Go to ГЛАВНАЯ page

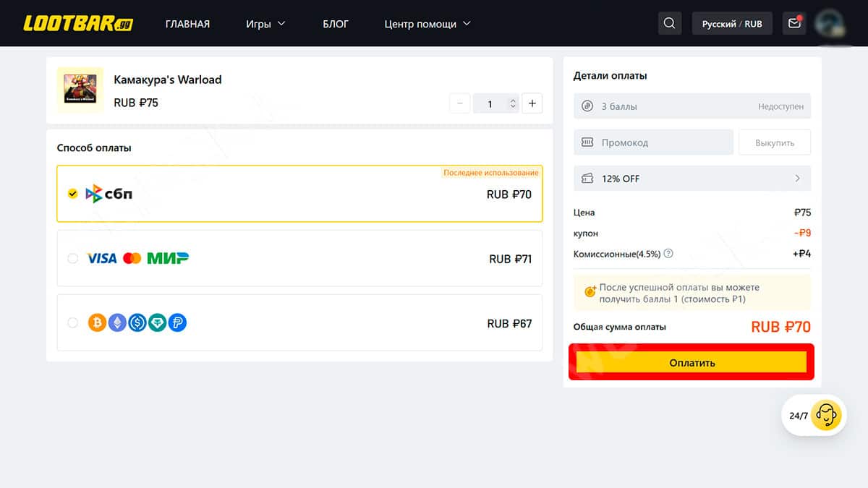(x=187, y=24)
